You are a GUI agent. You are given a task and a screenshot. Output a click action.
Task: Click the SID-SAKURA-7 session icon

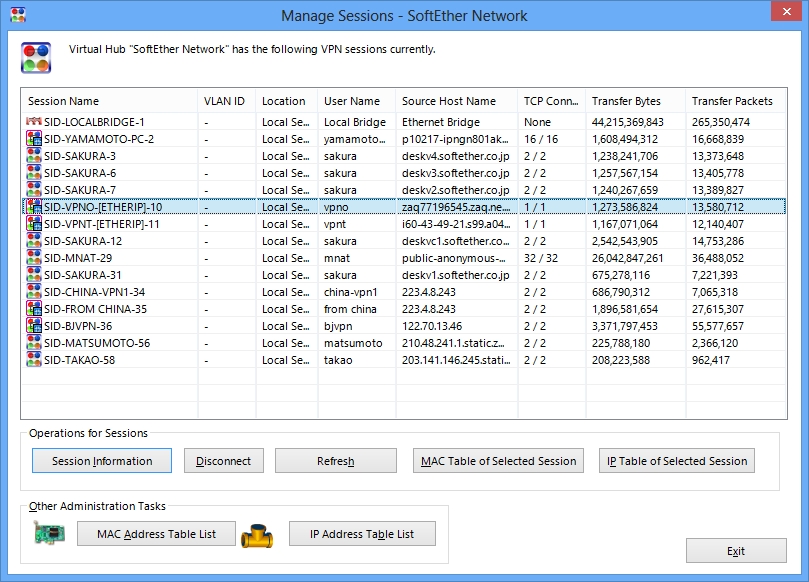34,190
